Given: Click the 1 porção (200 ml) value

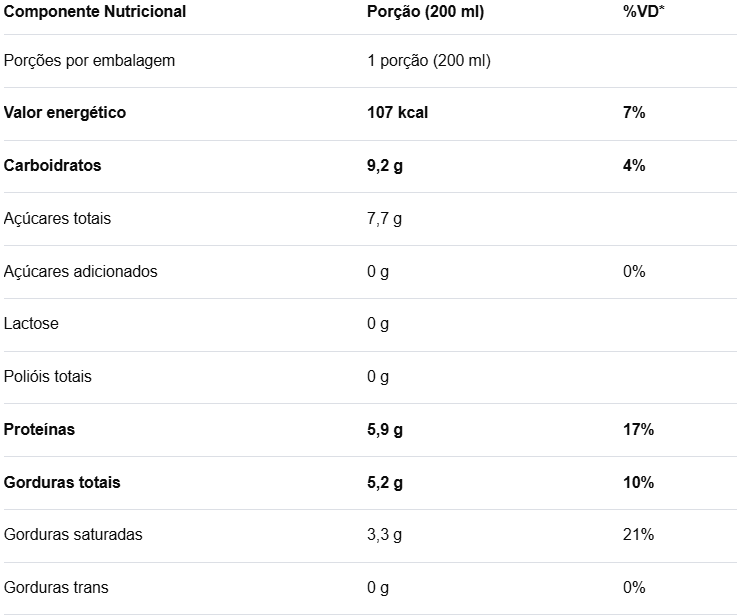Looking at the screenshot, I should (x=429, y=60).
